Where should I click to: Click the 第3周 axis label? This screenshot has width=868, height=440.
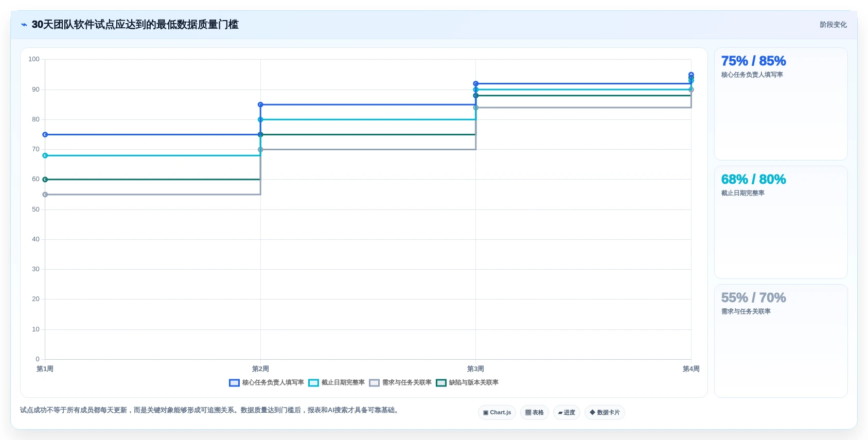(475, 369)
